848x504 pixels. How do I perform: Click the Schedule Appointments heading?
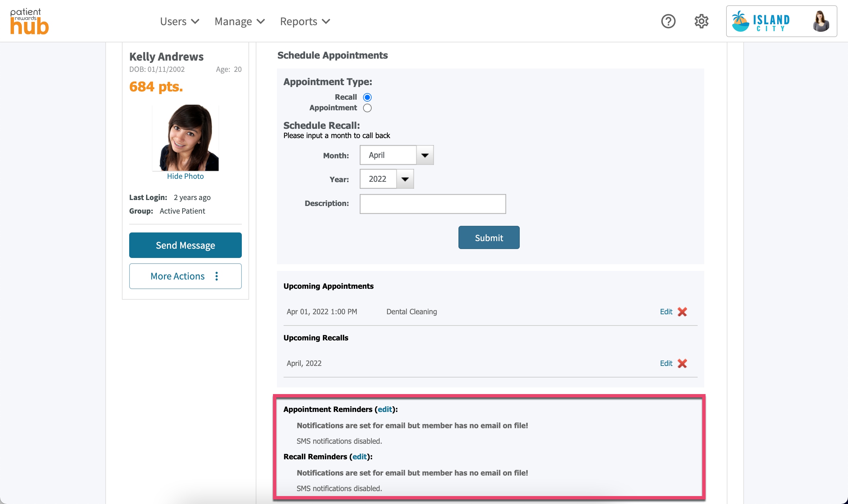(332, 55)
